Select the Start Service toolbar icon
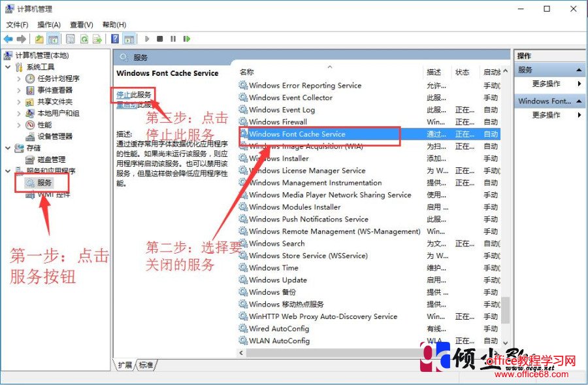The width and height of the screenshot is (588, 385). [147, 39]
